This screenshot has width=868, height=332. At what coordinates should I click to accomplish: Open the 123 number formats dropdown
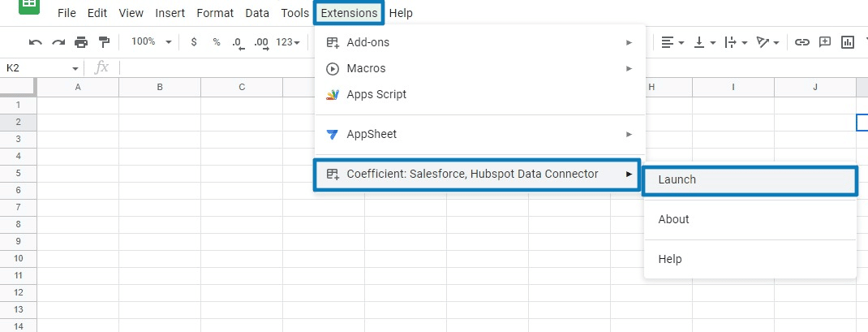pos(288,42)
